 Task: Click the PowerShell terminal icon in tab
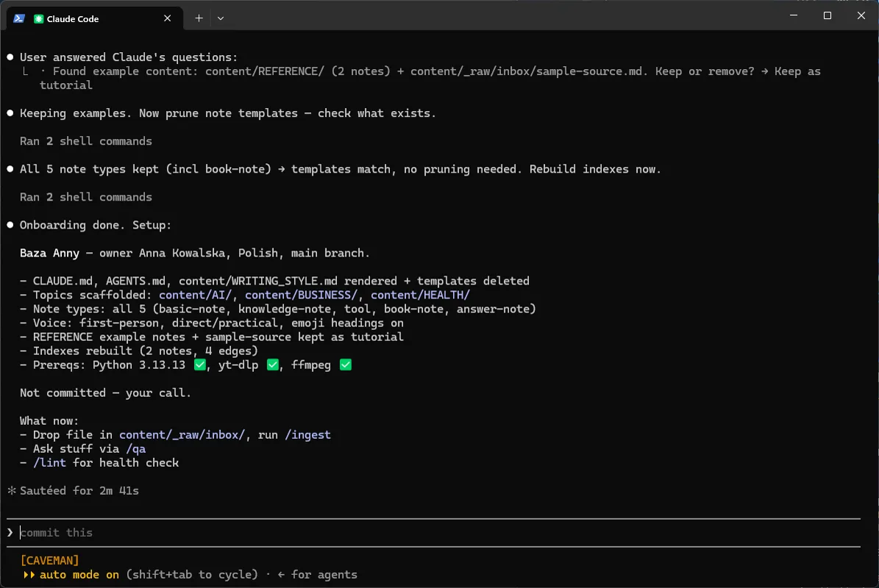click(x=19, y=18)
